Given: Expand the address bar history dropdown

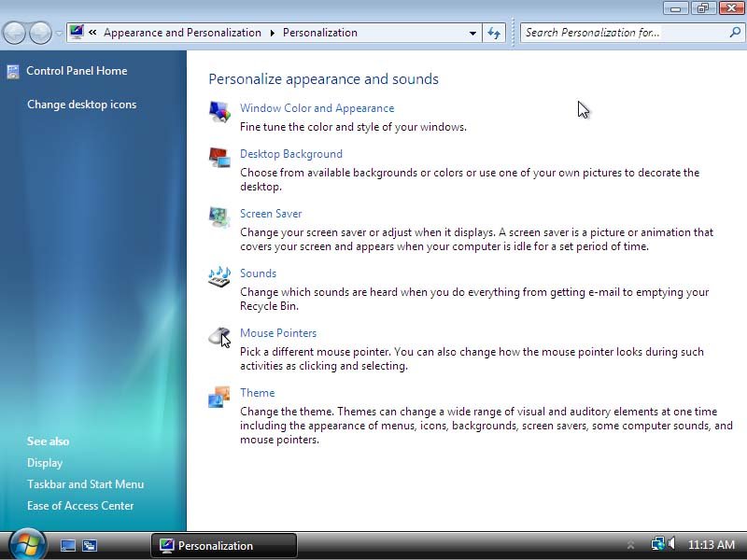Looking at the screenshot, I should (472, 33).
